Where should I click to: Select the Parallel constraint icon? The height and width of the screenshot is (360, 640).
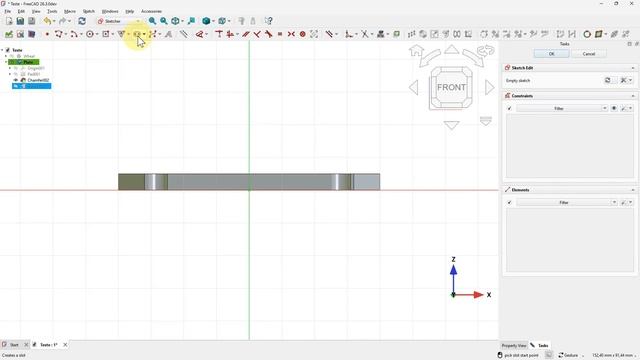(245, 34)
